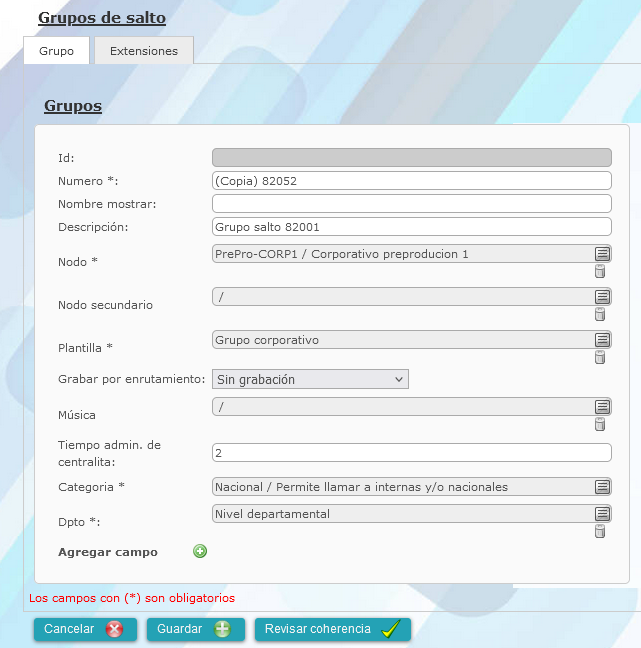Clear the Nodo field with trash icon
The height and width of the screenshot is (648, 641).
pyautogui.click(x=600, y=272)
